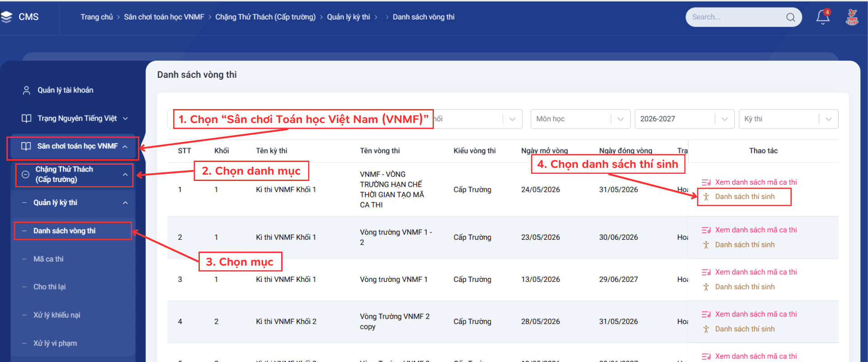This screenshot has height=362, width=868.
Task: Collapse the Sân chơi toán học VNMF chevron
Action: coord(125,147)
